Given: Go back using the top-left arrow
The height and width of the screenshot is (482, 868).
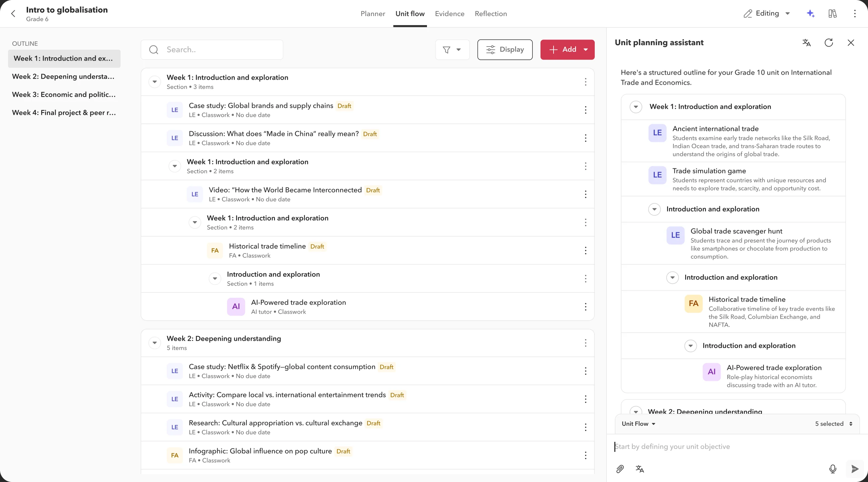Looking at the screenshot, I should point(13,14).
